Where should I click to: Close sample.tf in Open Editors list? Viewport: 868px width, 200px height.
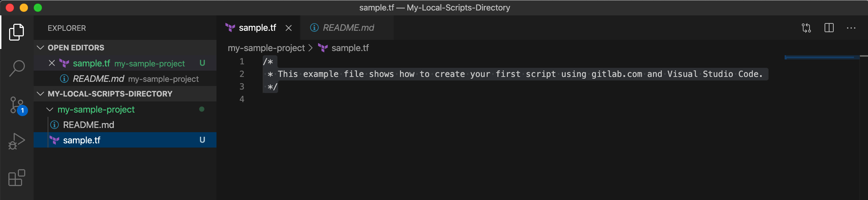click(52, 63)
